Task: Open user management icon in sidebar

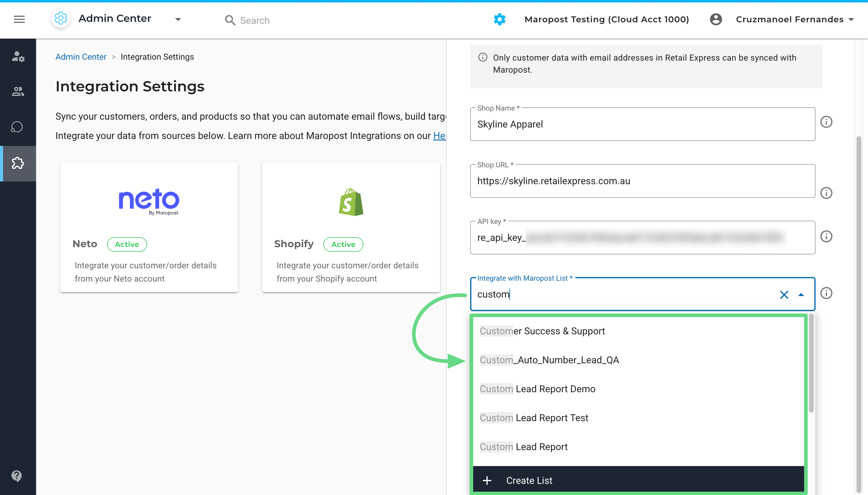Action: [x=18, y=56]
